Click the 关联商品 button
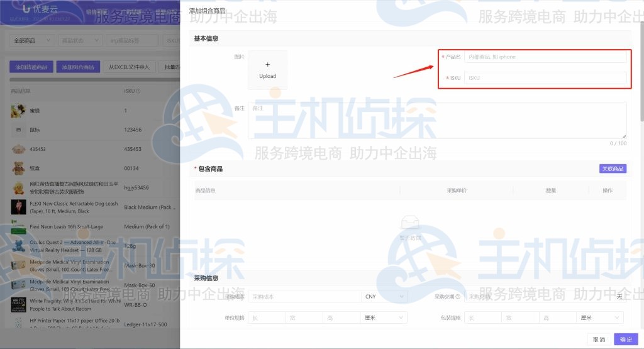This screenshot has height=349, width=644. point(613,169)
